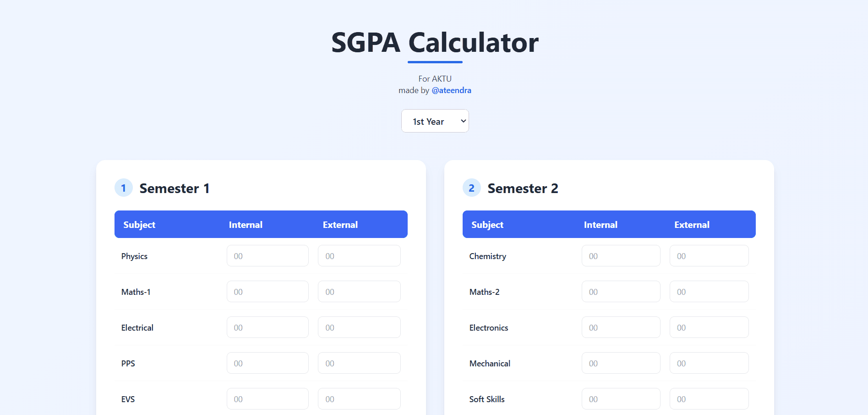868x415 pixels.
Task: Select 1st Year from the dropdown
Action: [x=435, y=121]
